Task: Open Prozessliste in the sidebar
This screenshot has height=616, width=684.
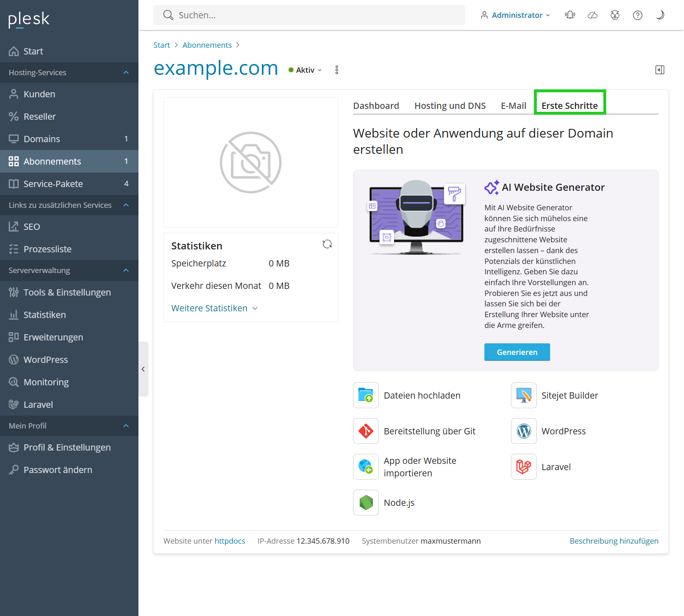Action: [69, 249]
